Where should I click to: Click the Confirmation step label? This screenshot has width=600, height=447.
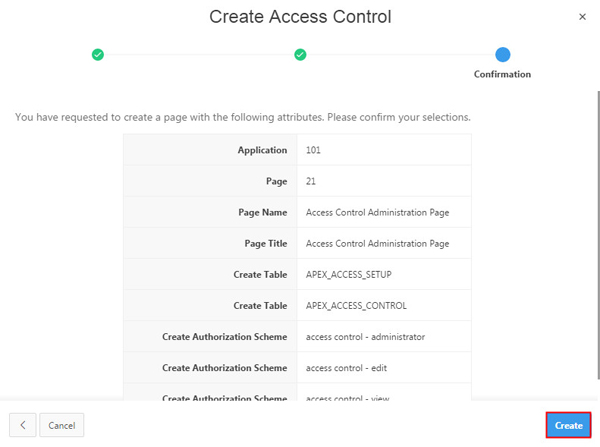click(x=502, y=74)
